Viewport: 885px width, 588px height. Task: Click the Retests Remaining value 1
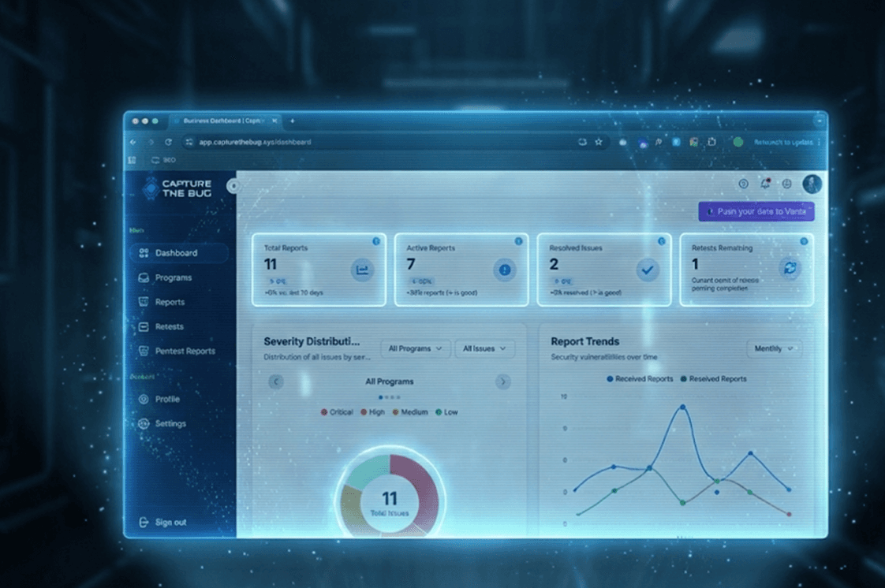click(696, 264)
